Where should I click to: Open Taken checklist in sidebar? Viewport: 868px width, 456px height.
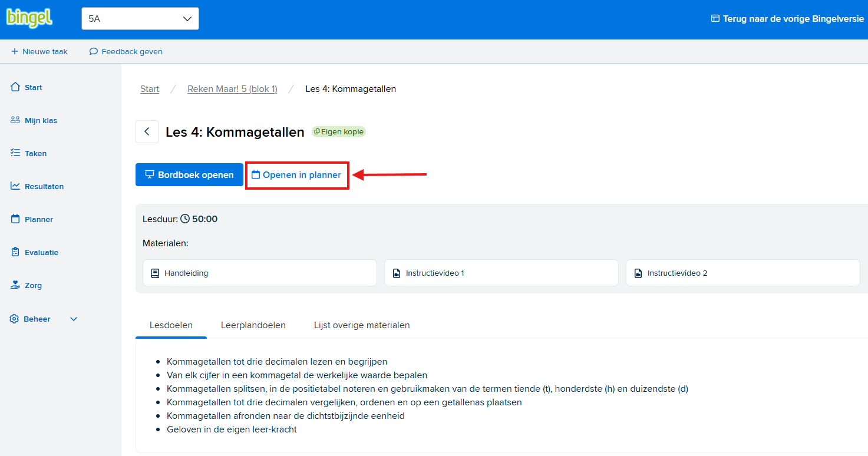(x=16, y=153)
